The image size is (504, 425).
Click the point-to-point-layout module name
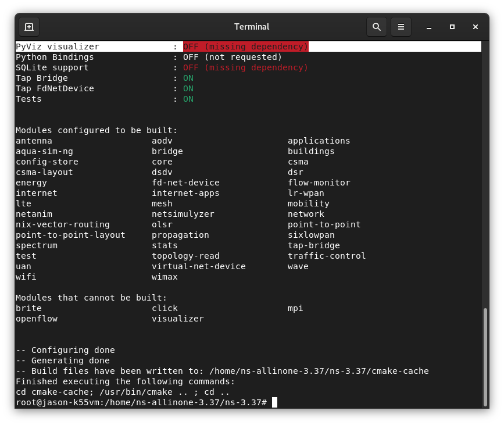tap(70, 235)
